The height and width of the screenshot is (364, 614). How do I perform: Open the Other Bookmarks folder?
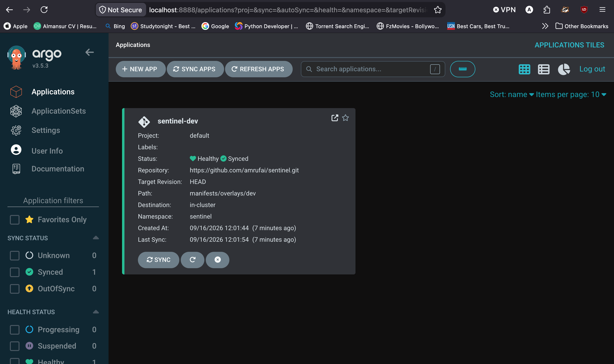[582, 26]
